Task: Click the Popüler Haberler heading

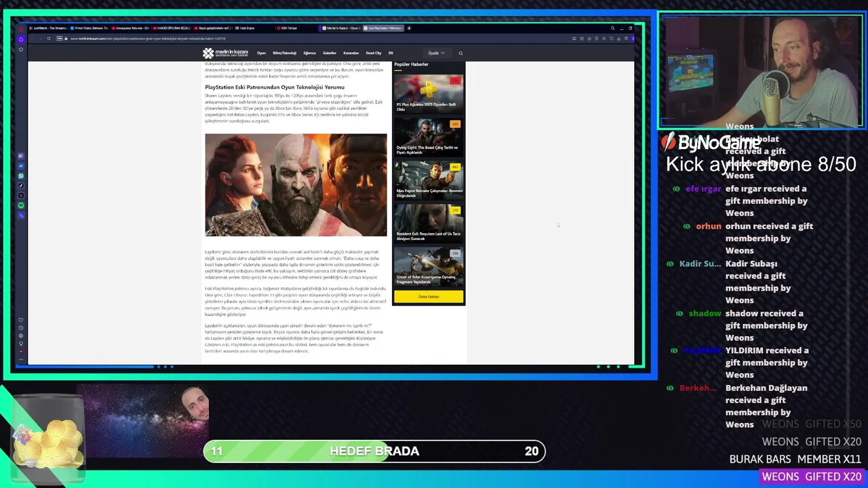Action: coord(411,64)
